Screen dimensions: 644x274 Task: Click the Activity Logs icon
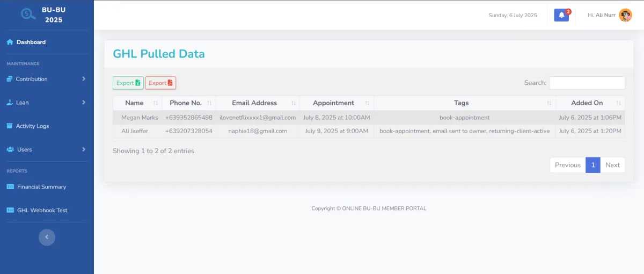point(10,126)
